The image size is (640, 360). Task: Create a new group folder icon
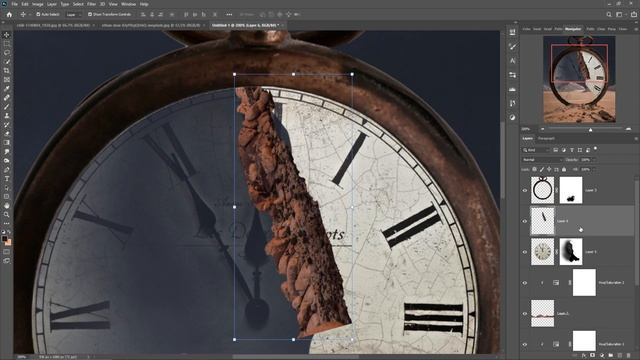[x=611, y=356]
